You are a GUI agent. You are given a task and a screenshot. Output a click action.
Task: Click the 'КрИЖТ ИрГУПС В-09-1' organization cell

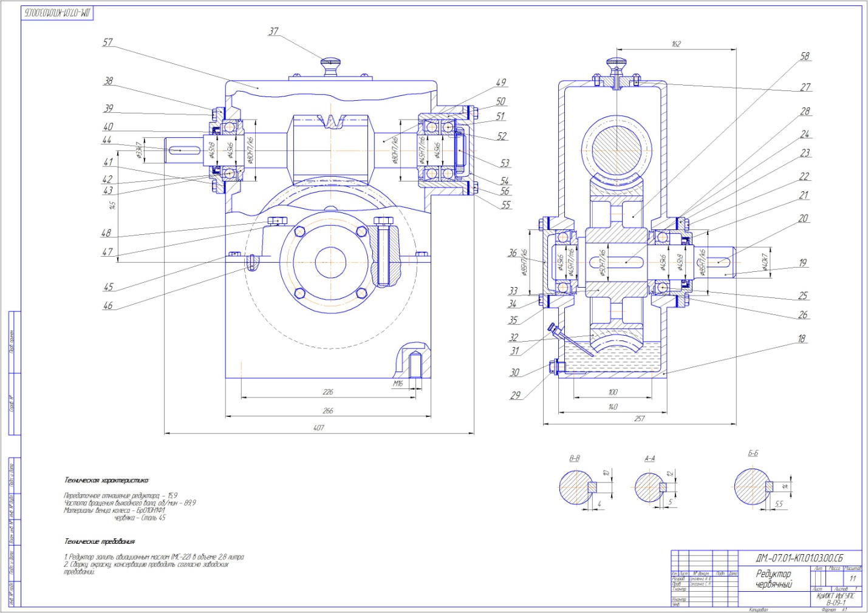pos(836,599)
